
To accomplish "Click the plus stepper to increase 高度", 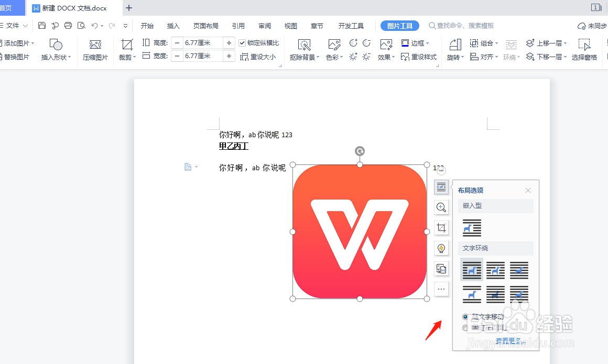I will tap(228, 42).
